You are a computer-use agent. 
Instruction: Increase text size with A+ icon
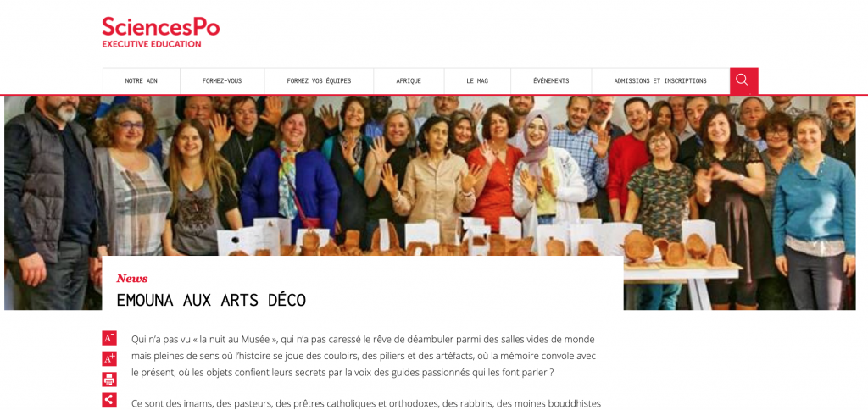tap(109, 358)
